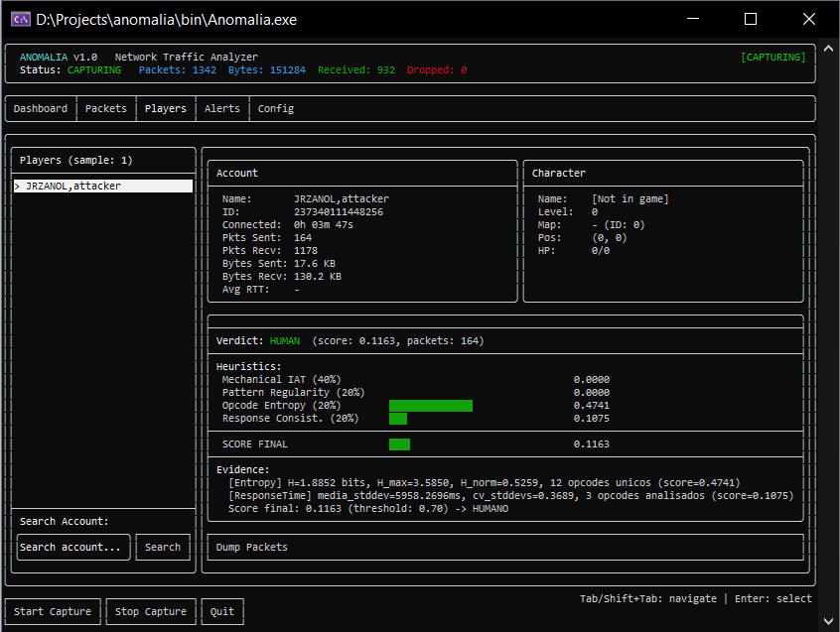Select the Players tab

coord(166,108)
